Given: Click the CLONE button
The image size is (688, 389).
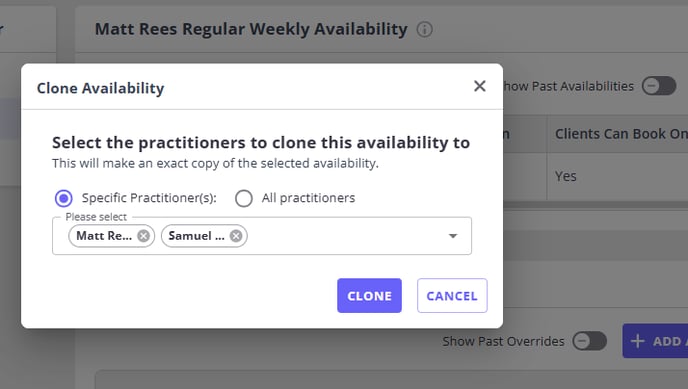Looking at the screenshot, I should pyautogui.click(x=369, y=296).
